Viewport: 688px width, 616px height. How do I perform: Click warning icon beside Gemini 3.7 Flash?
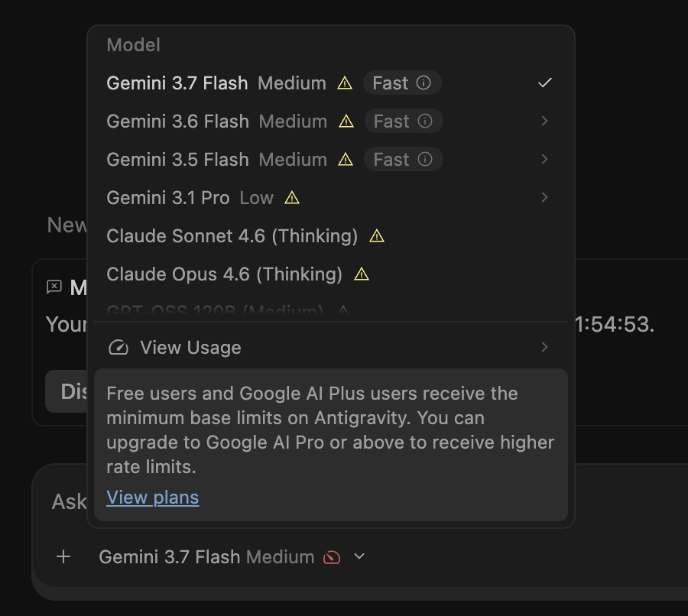[345, 83]
